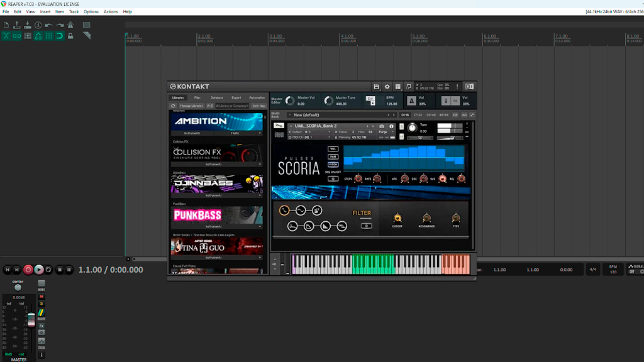Select the PITCH sequencer button

coord(333,165)
